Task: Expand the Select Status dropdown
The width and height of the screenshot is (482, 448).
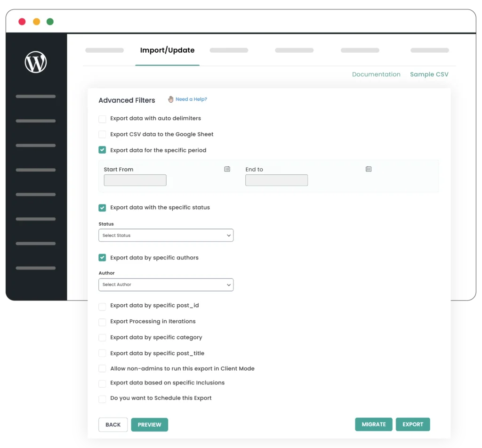Action: 166,236
